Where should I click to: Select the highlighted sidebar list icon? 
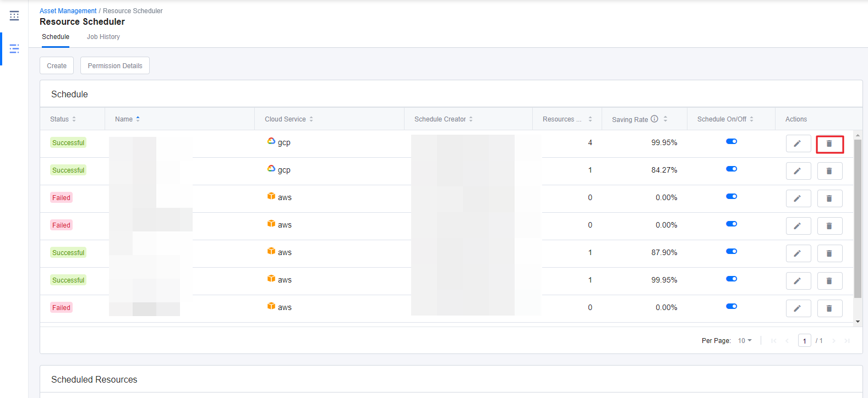pyautogui.click(x=14, y=49)
